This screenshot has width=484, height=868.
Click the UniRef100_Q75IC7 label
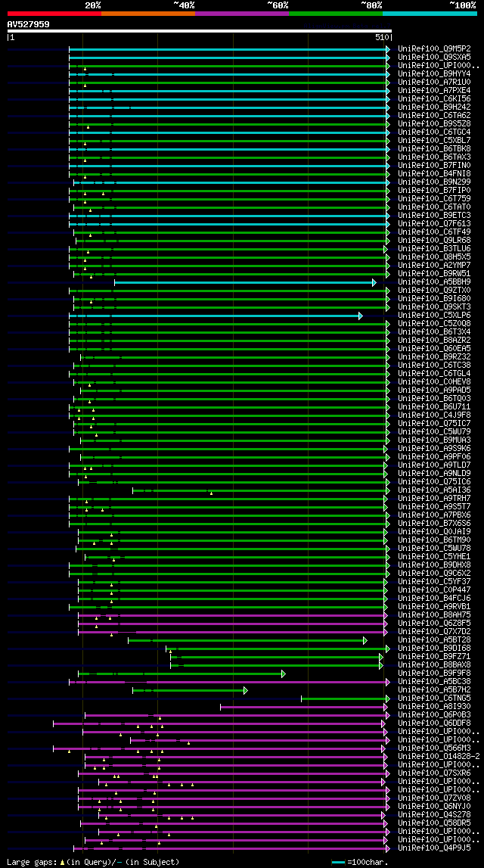pos(434,424)
